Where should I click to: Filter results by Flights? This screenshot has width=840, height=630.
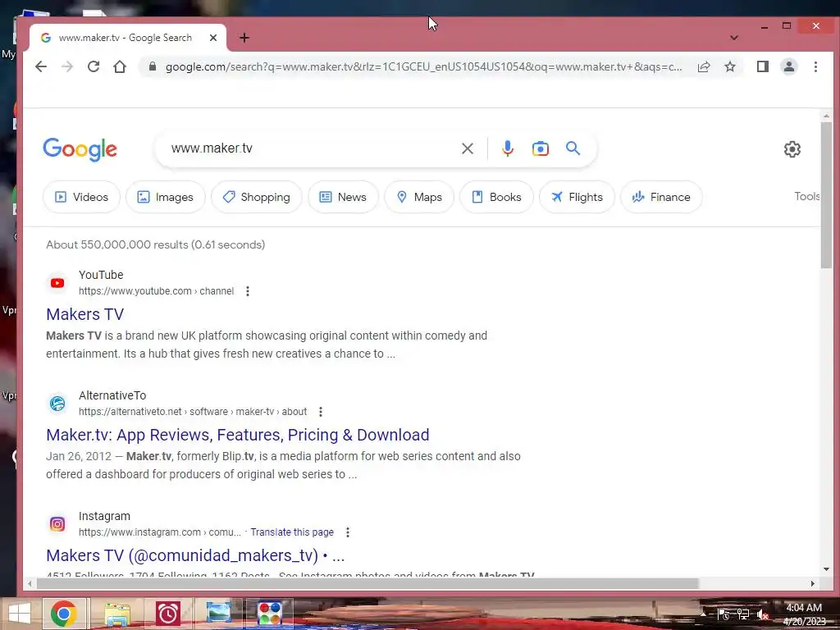pyautogui.click(x=577, y=197)
